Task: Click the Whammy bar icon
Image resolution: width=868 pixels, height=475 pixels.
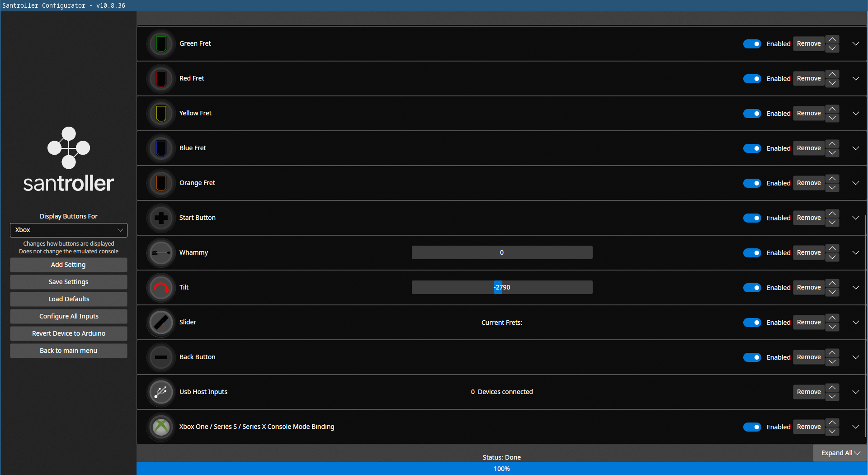Action: click(161, 253)
